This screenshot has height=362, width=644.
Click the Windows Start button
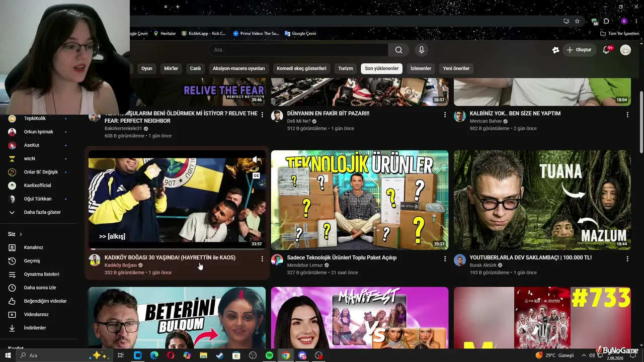tap(8, 355)
